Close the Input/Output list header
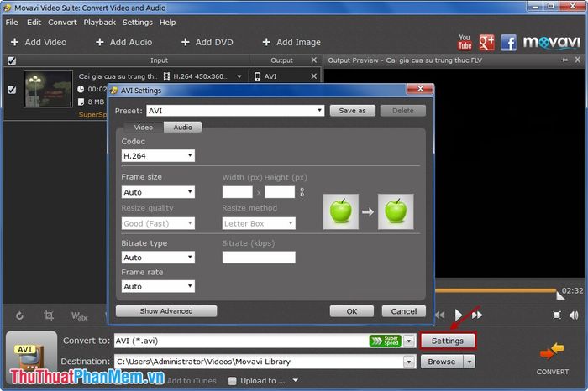Viewport: 588px width, 391px height. (314, 60)
